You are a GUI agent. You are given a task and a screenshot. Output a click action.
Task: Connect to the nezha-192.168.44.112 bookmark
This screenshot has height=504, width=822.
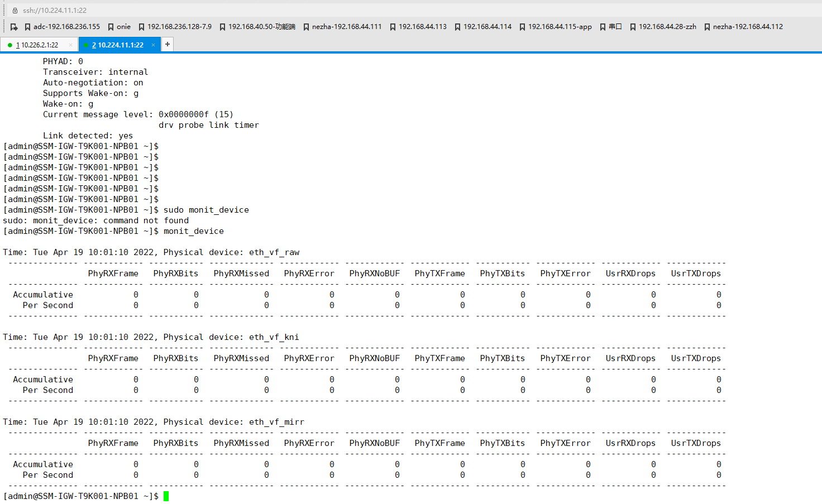coord(743,27)
